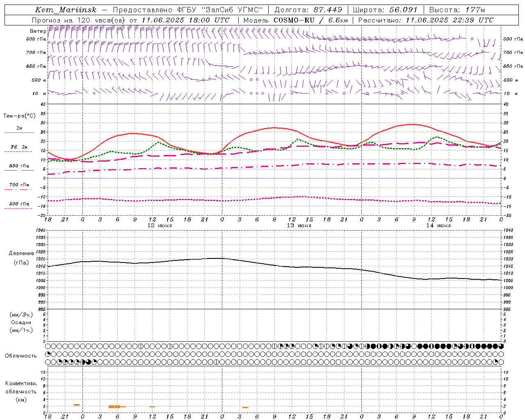The width and height of the screenshot is (525, 420).
Task: Click the widest orange convective cloud bar
Action: coord(114,406)
